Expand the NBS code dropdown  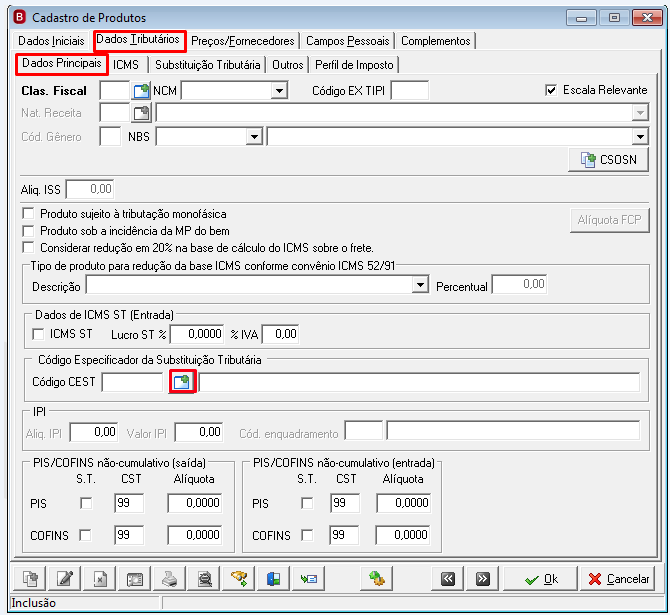click(x=254, y=137)
